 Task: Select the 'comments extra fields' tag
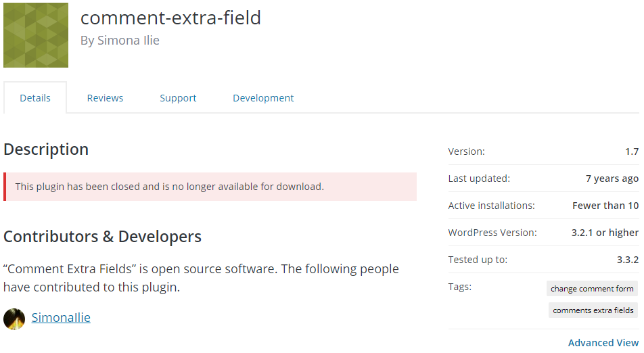[x=593, y=310]
